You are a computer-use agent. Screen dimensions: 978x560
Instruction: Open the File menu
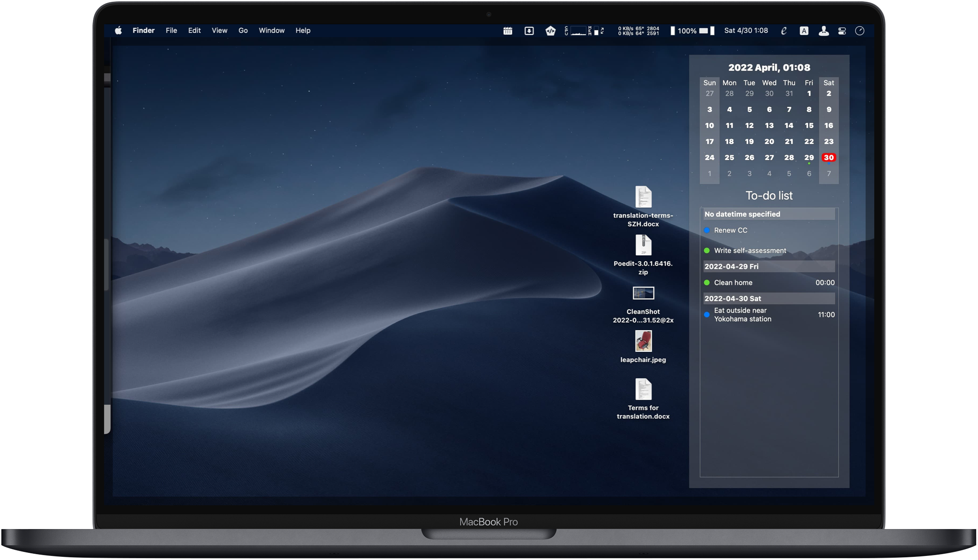[171, 31]
